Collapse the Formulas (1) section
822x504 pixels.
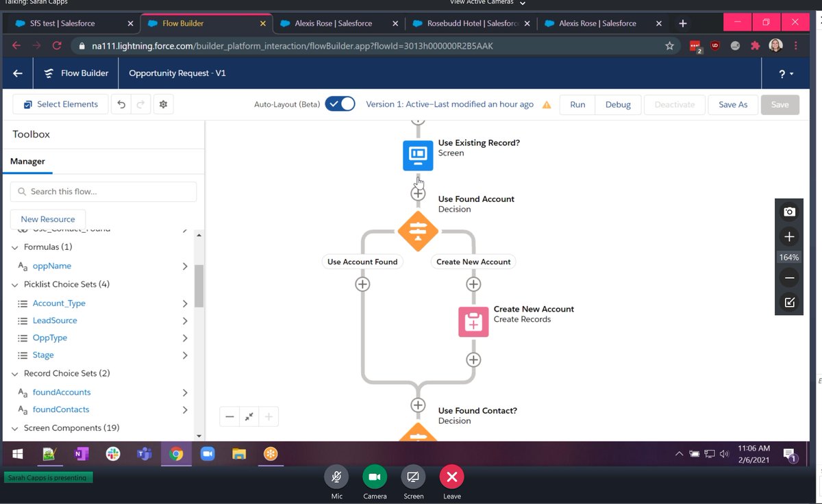[x=16, y=247]
